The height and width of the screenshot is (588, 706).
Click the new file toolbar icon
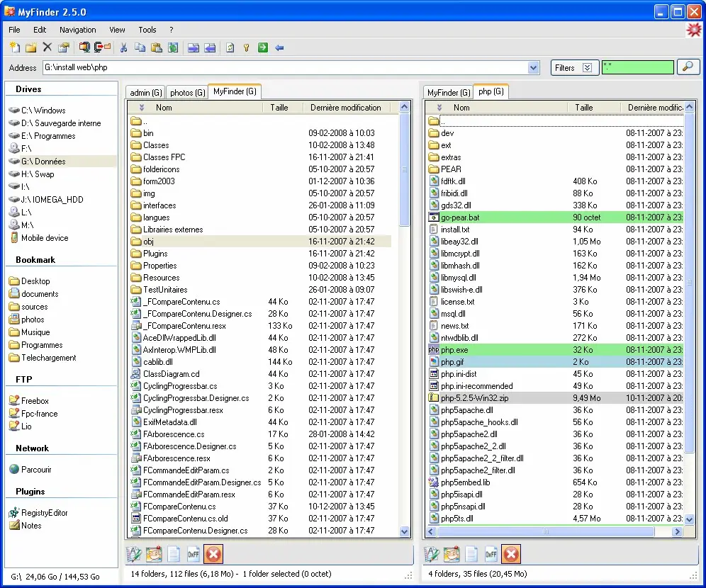point(15,47)
